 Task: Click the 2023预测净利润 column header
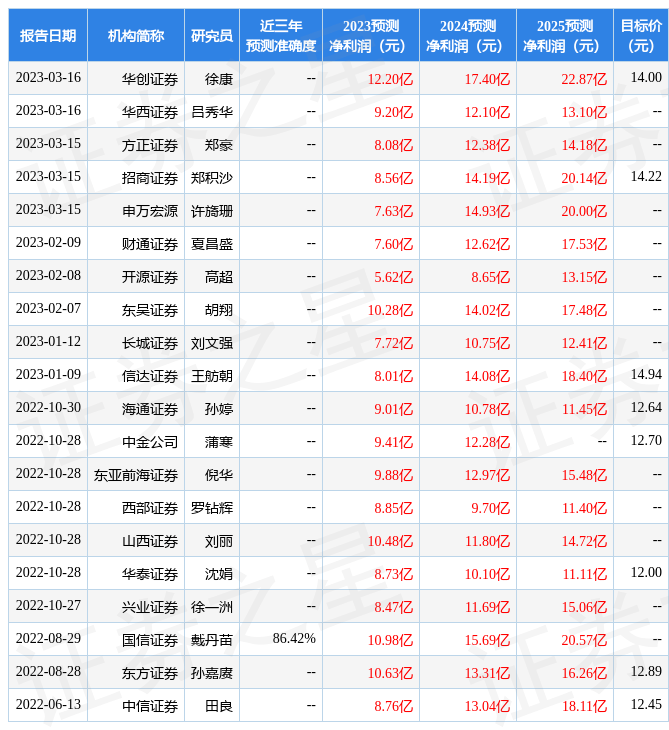pyautogui.click(x=370, y=35)
